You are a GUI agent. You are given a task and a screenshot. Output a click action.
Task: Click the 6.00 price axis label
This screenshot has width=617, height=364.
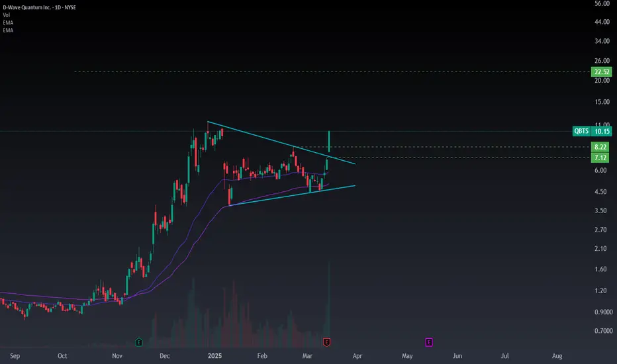(x=600, y=170)
